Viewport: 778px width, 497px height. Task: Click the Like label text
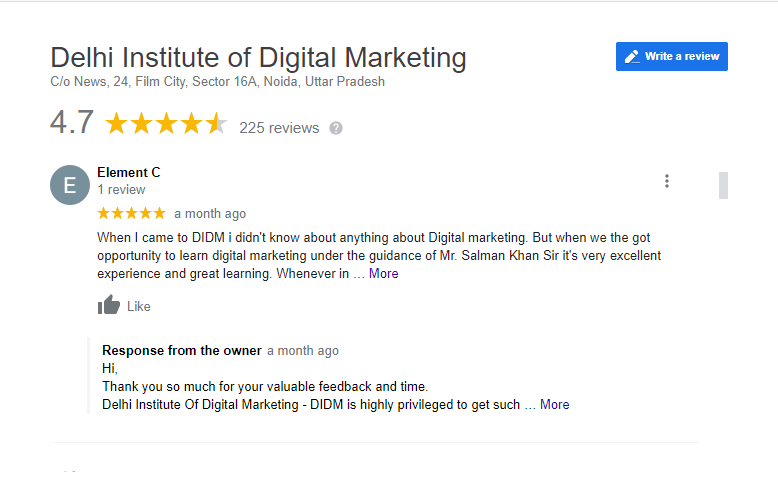coord(138,307)
